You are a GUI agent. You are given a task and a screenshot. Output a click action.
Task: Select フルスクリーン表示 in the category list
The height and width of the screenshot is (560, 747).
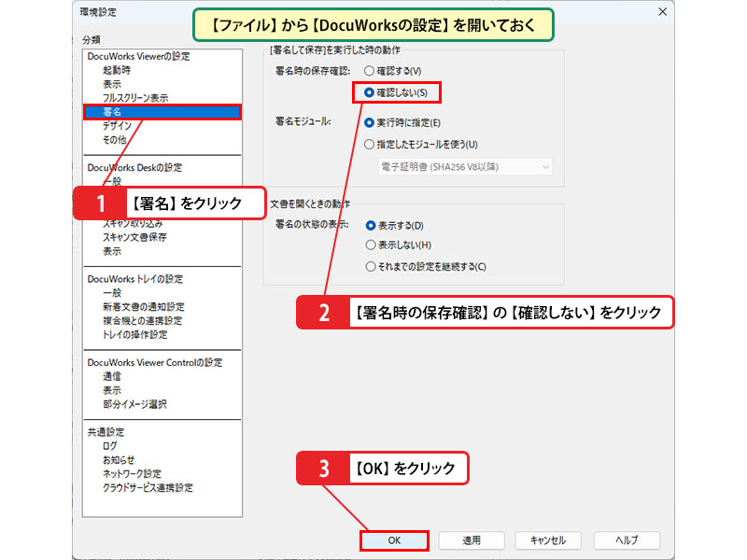135,98
